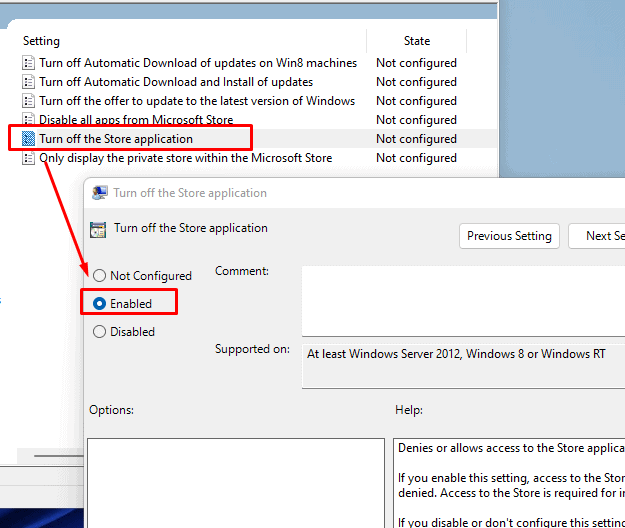Click Not configured state for Store application row

pos(417,139)
